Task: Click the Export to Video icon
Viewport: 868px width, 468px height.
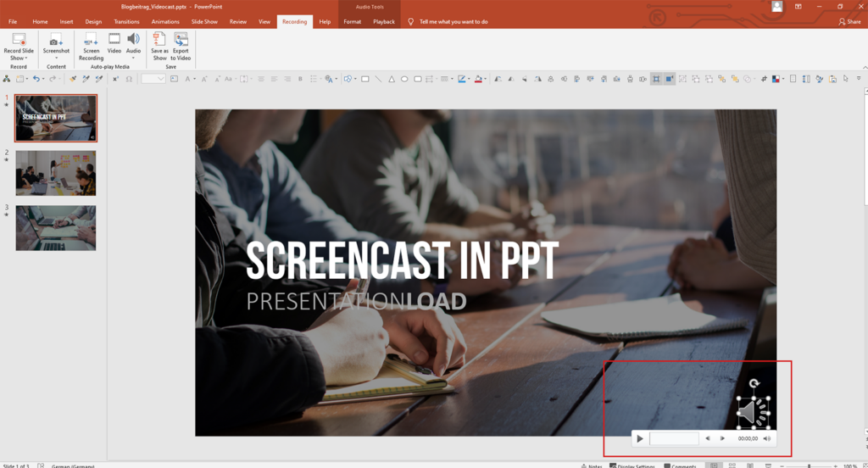Action: click(181, 40)
